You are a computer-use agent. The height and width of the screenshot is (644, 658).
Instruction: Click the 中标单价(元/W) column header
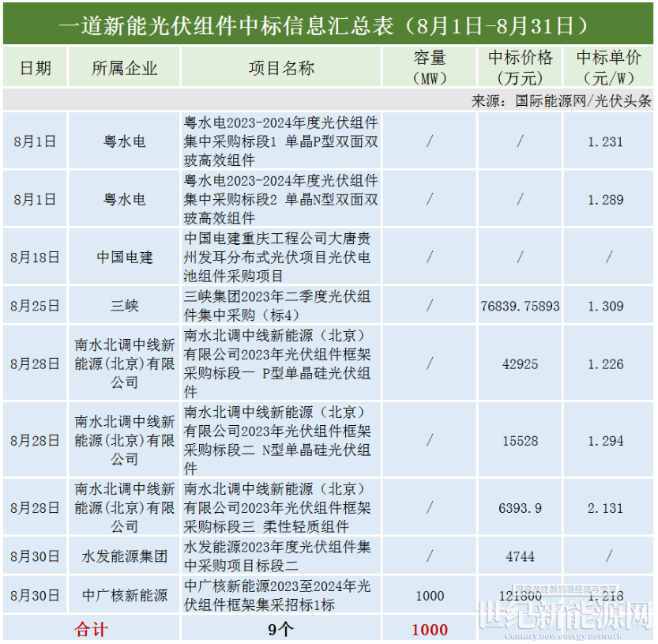tap(608, 68)
